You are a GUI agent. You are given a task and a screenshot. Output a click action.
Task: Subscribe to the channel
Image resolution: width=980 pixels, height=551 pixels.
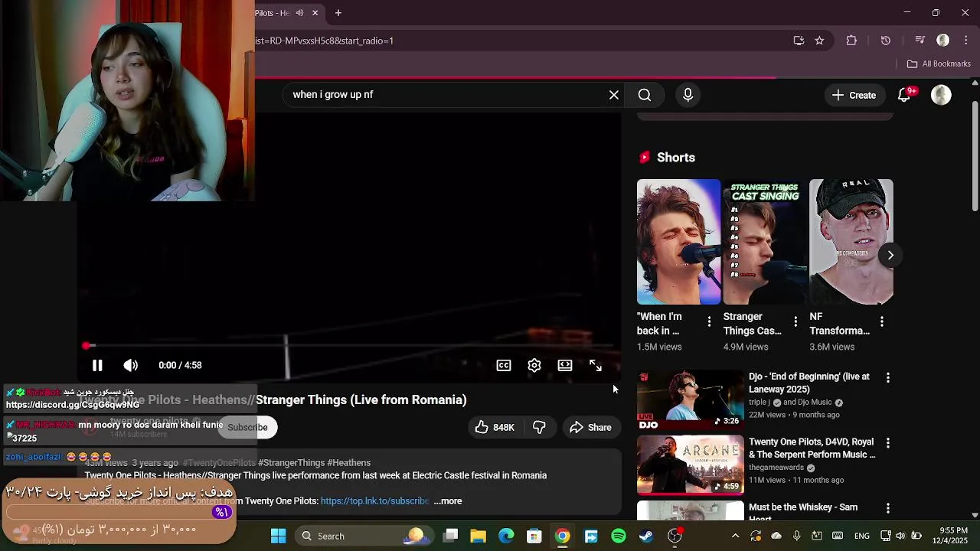(x=247, y=428)
